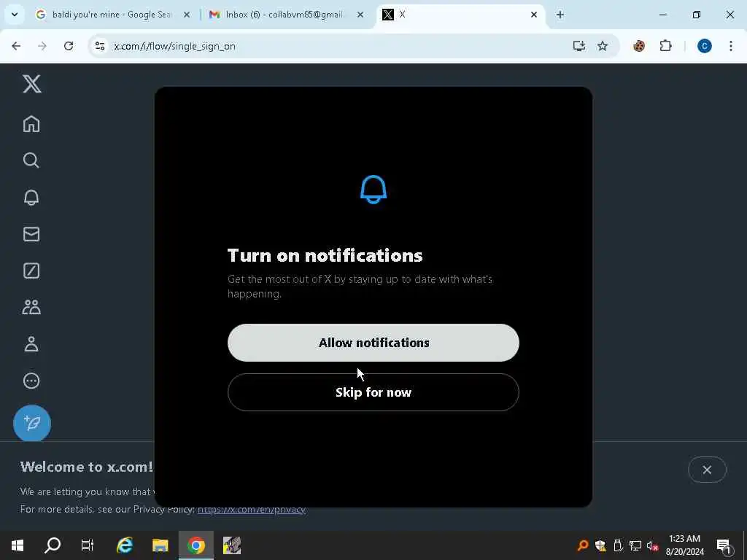Switch to the Gmail Inbox tab

click(286, 15)
